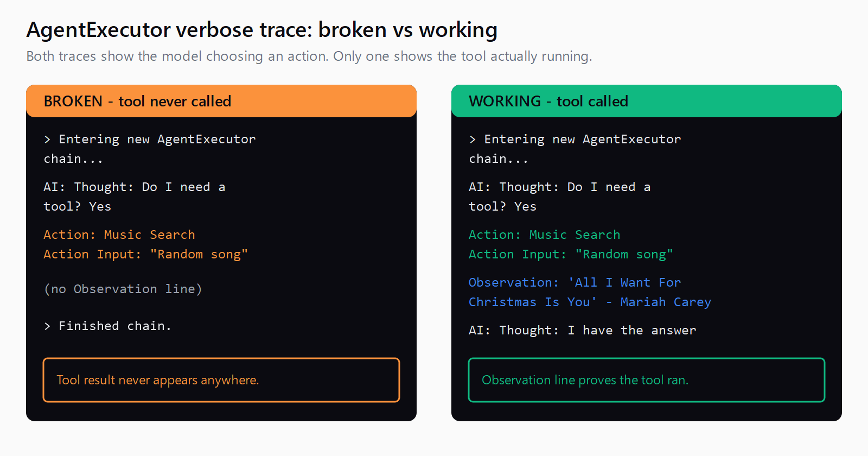Click 'AI: Thought: Do I need a tool?' in broken panel
The height and width of the screenshot is (456, 868).
135,197
